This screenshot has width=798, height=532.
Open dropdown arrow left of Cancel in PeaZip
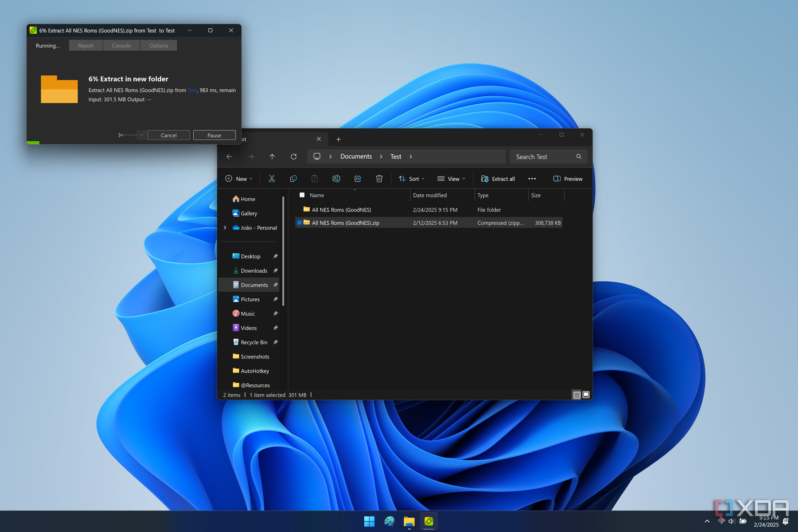tap(142, 135)
